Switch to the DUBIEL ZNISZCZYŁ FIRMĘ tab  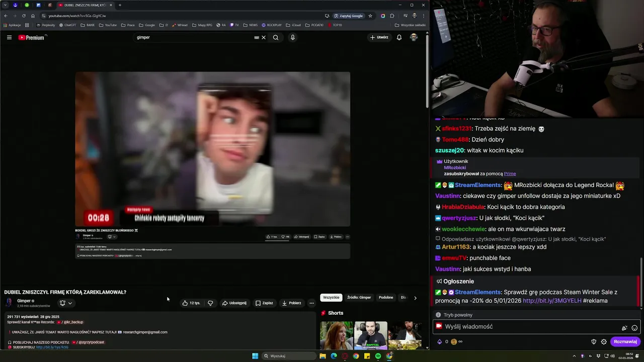[84, 5]
